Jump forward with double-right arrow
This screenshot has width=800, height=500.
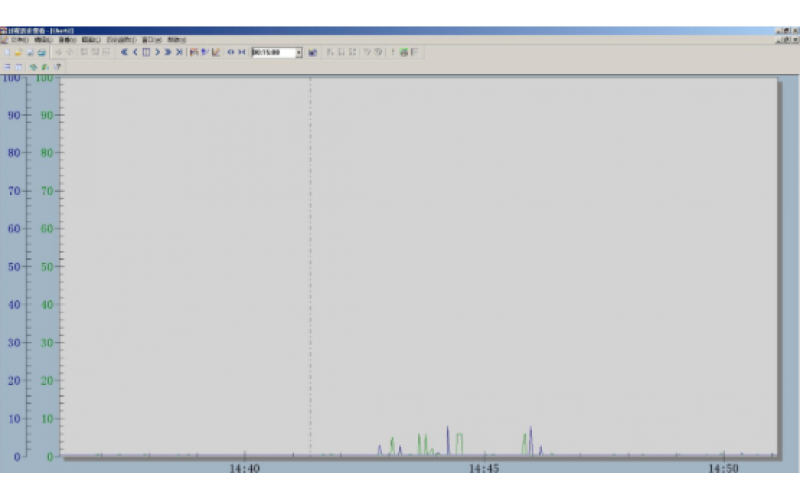(168, 52)
